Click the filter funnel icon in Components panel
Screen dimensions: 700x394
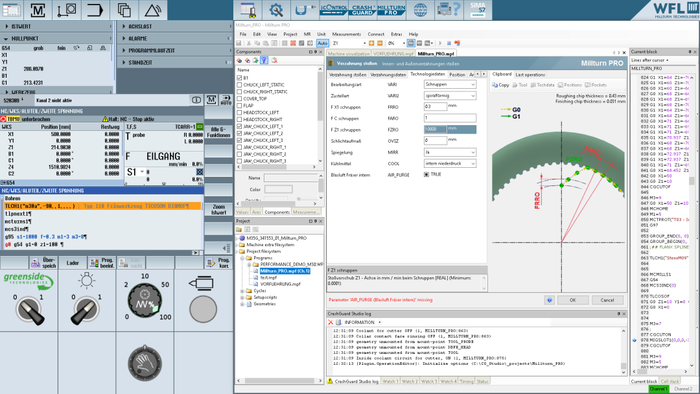tap(264, 60)
